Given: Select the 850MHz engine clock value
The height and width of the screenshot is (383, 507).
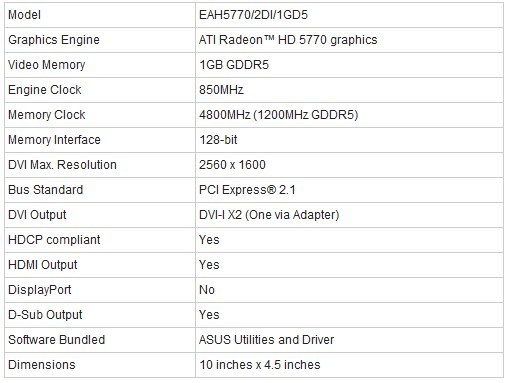Looking at the screenshot, I should tap(221, 90).
